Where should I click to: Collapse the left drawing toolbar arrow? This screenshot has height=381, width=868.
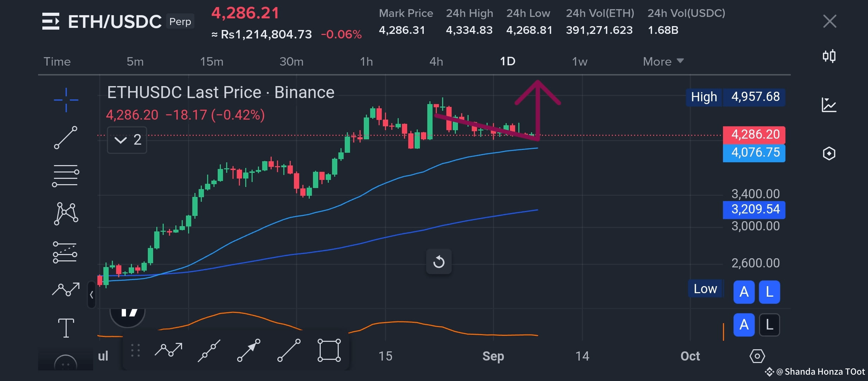tap(91, 295)
